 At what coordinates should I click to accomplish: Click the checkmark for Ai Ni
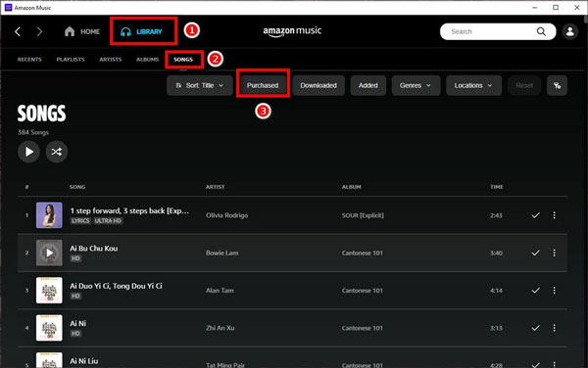coord(535,328)
